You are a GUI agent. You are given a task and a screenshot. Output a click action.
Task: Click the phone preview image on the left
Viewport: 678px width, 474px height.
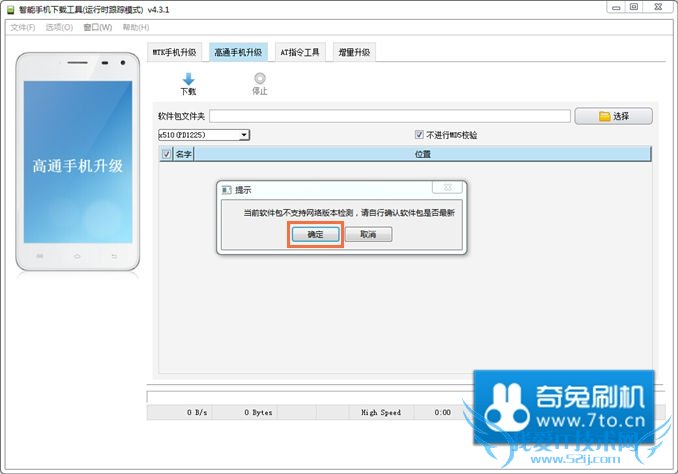click(78, 162)
